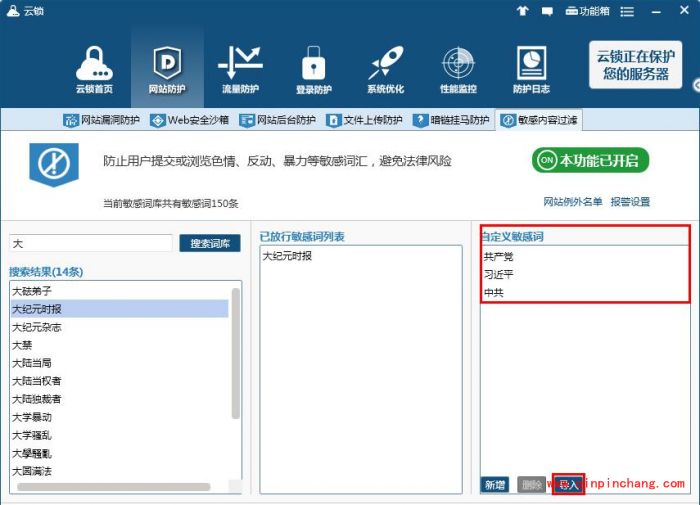Viewport: 700px width, 505px height.
Task: Open the list menu icon in title bar
Action: tap(627, 11)
